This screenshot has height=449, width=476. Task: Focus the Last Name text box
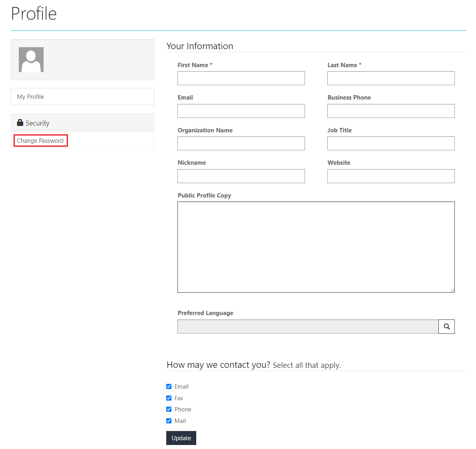click(x=391, y=78)
